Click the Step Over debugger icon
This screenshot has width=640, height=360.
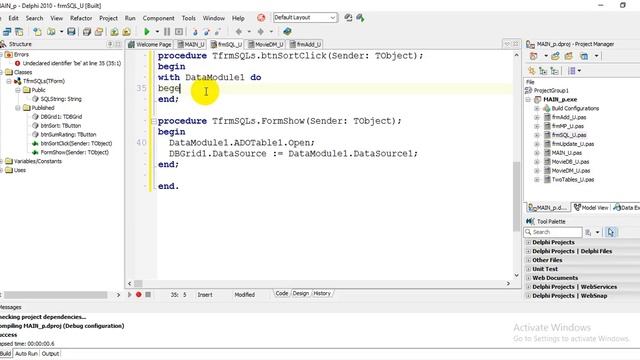(x=207, y=31)
